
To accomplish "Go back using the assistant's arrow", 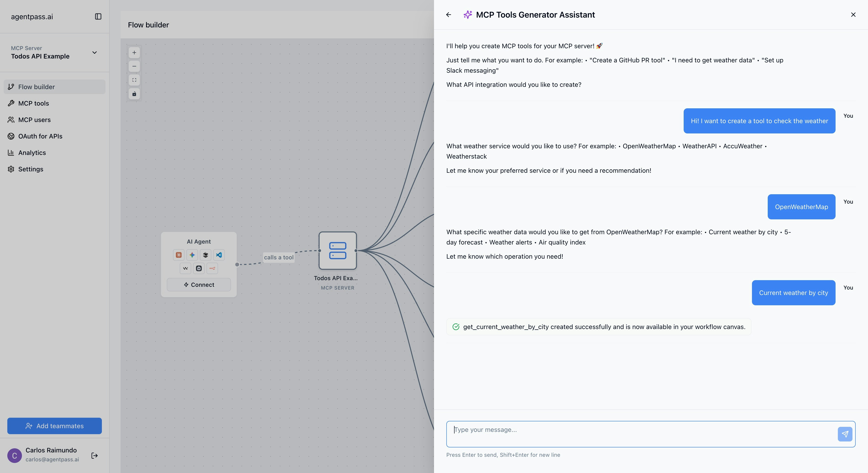I will [448, 15].
